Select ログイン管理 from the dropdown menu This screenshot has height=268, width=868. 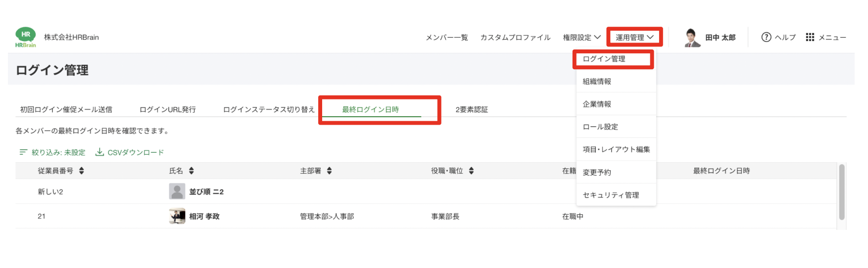pos(604,59)
